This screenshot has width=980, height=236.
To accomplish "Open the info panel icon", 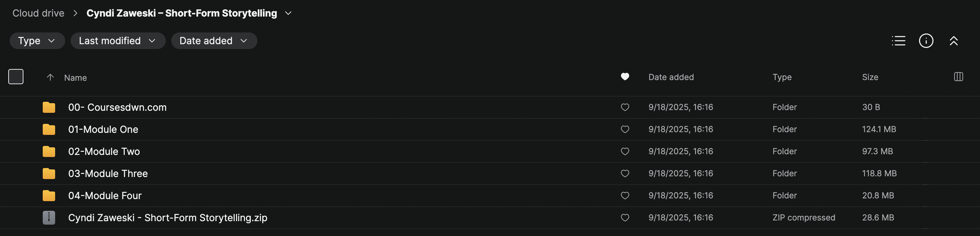I will pos(926,41).
